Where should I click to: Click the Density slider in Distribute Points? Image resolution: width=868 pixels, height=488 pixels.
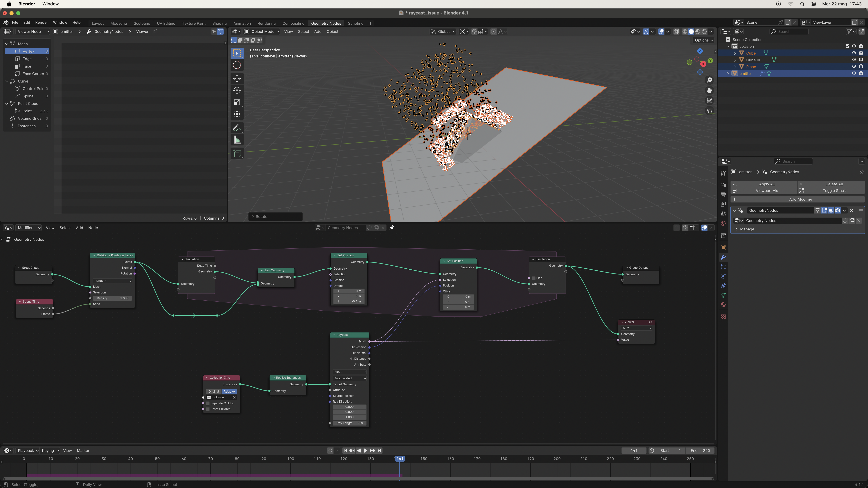(x=113, y=298)
